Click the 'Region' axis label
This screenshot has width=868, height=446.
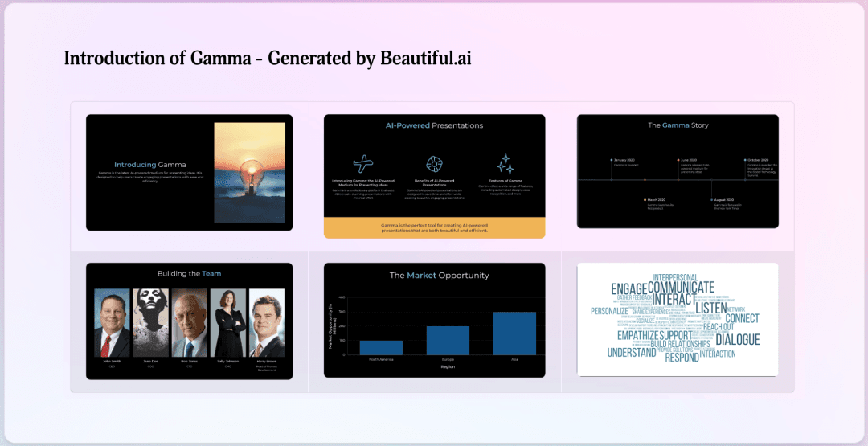click(x=448, y=366)
